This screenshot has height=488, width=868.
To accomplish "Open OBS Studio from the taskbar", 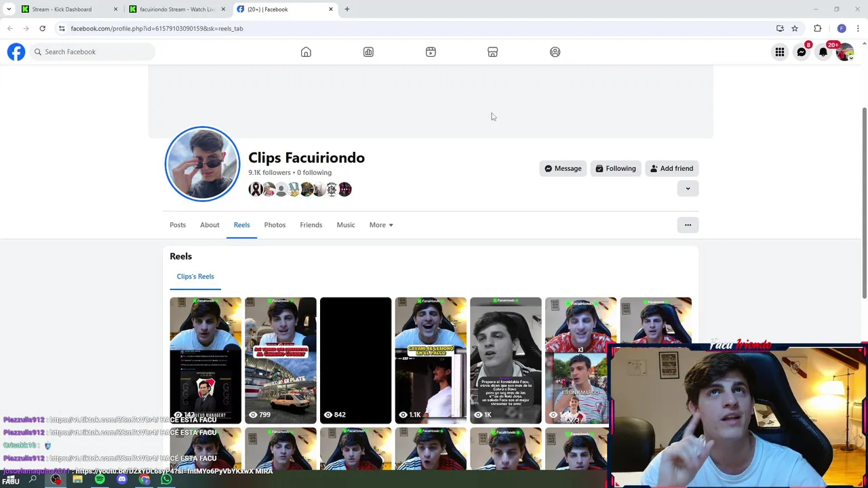I will pyautogui.click(x=56, y=480).
